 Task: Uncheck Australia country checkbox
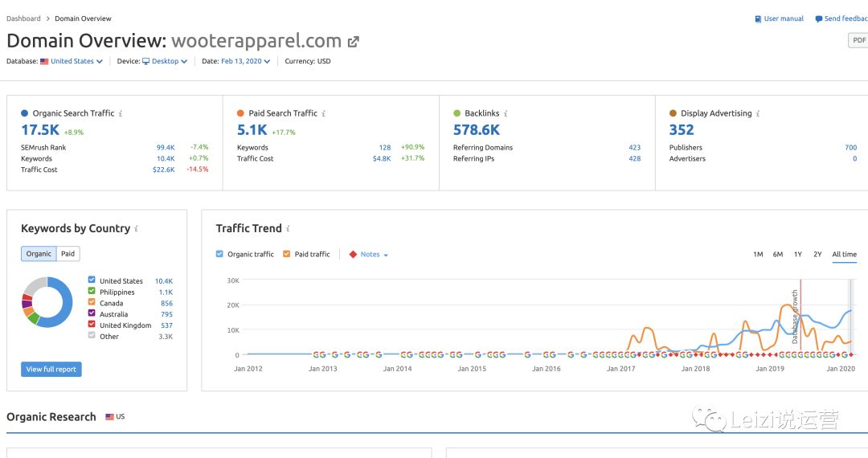click(x=92, y=313)
